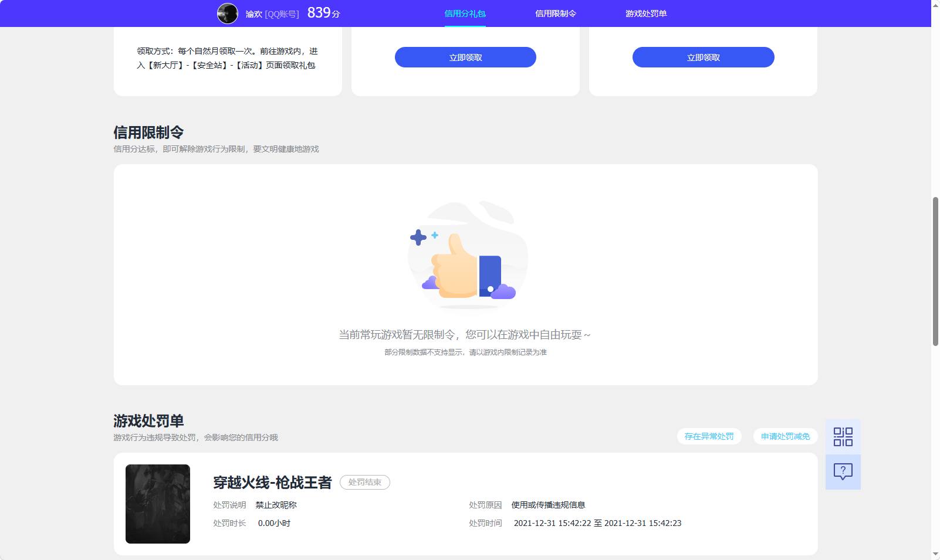Viewport: 940px width, 560px height.
Task: Switch to 游戏处罚单 tab
Action: point(646,13)
